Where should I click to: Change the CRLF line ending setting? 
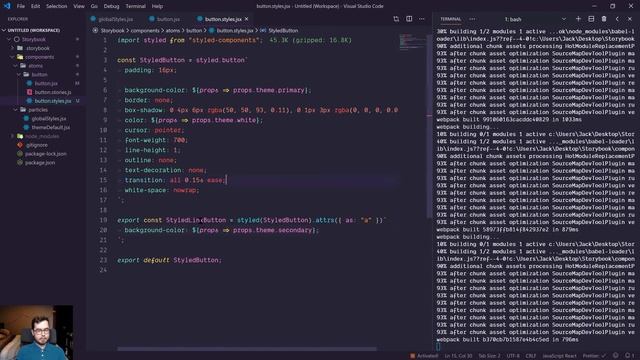(531, 356)
